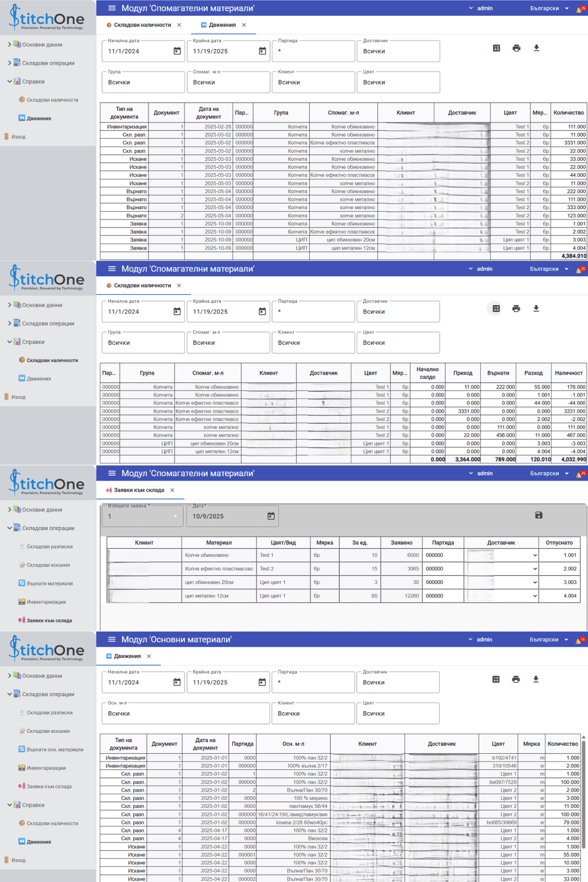Open the calendar picker for date 10/9/2025
Viewport: 588px width, 882px height.
[271, 516]
